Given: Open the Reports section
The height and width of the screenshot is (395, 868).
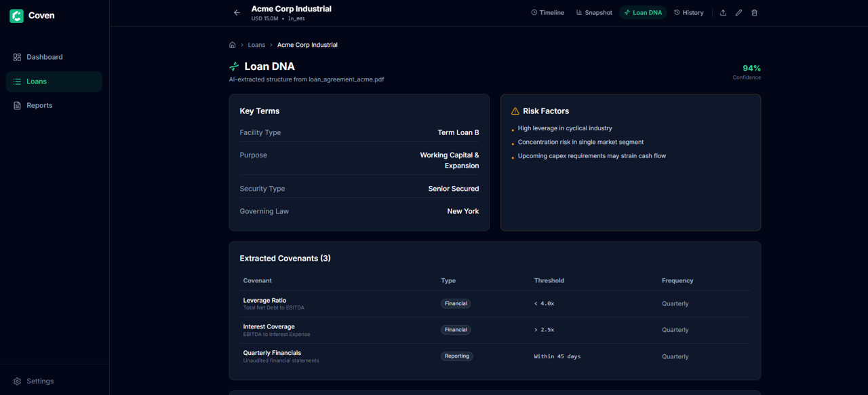Looking at the screenshot, I should click(x=54, y=105).
